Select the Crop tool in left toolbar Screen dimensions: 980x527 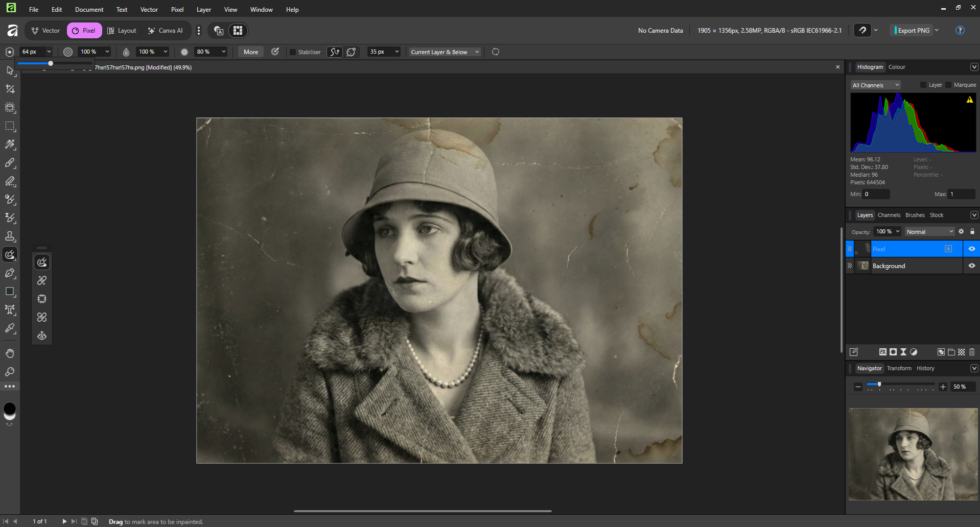click(10, 89)
